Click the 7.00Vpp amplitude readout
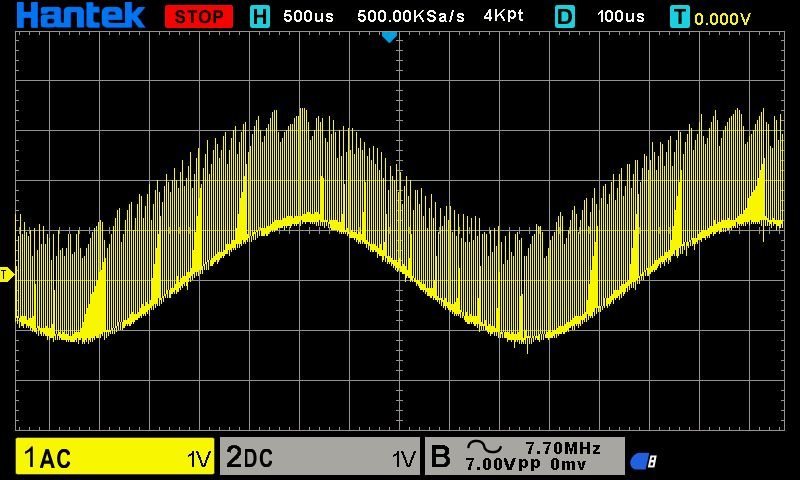 [504, 464]
